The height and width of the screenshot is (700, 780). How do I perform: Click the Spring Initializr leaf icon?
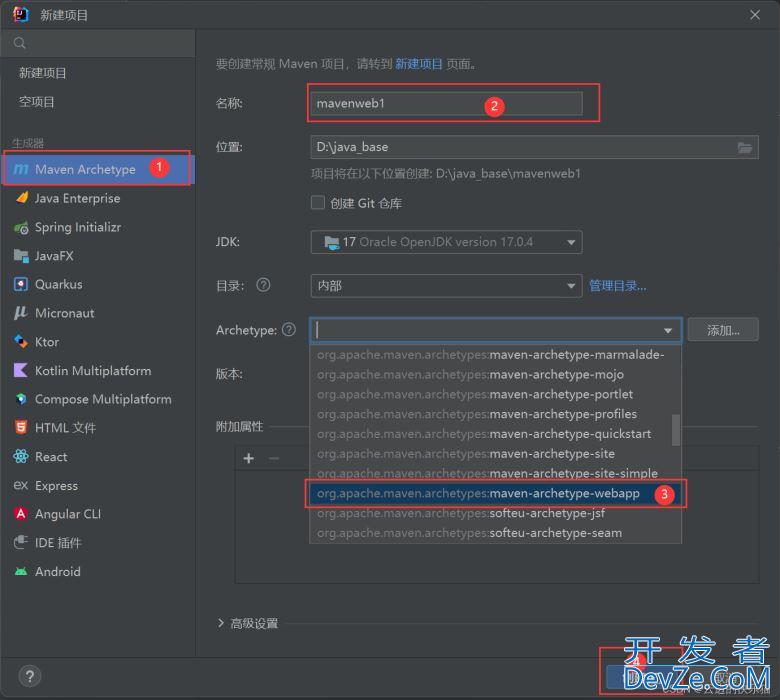pos(21,227)
